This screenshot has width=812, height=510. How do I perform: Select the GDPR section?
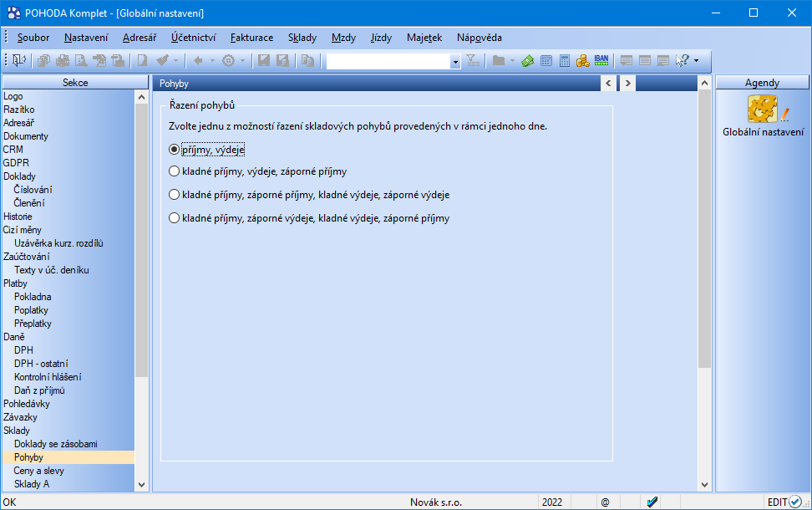16,163
